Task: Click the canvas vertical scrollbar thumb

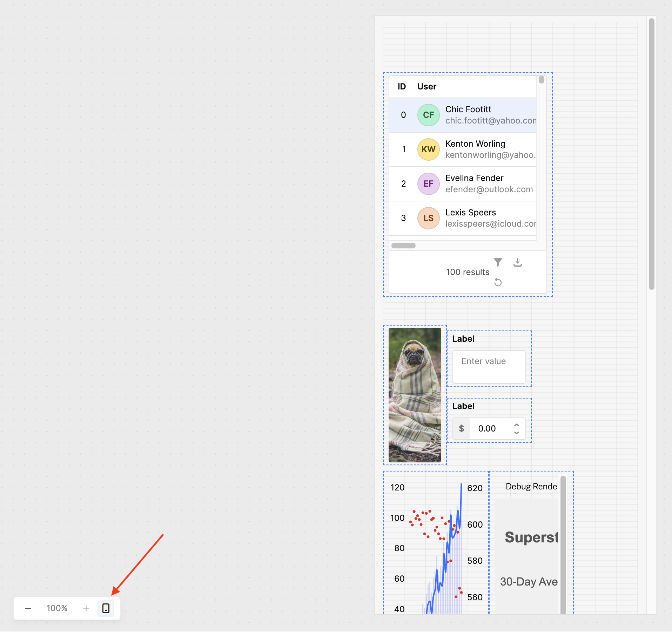Action: click(x=651, y=154)
